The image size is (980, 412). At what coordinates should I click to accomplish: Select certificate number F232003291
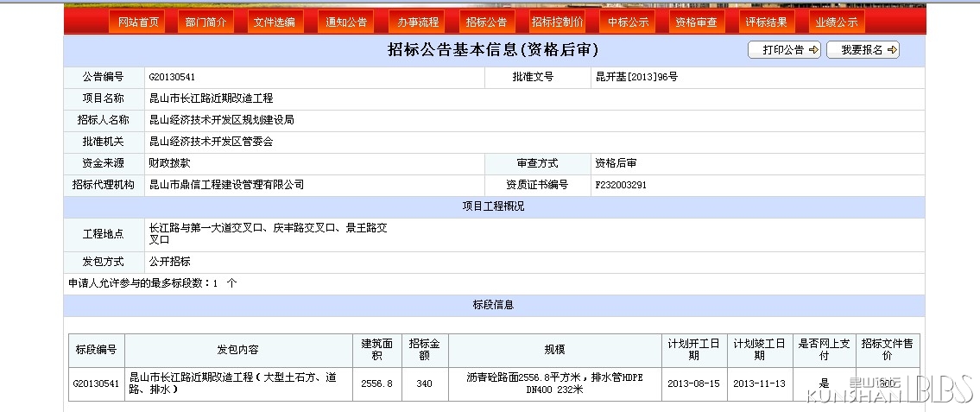(621, 185)
